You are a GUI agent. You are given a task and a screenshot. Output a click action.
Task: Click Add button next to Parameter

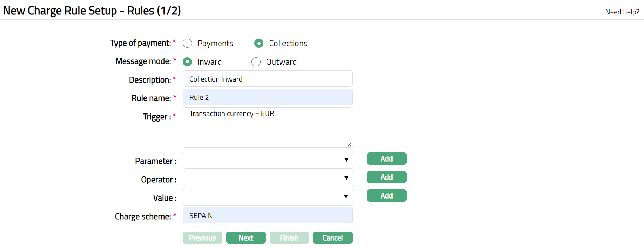(x=386, y=159)
